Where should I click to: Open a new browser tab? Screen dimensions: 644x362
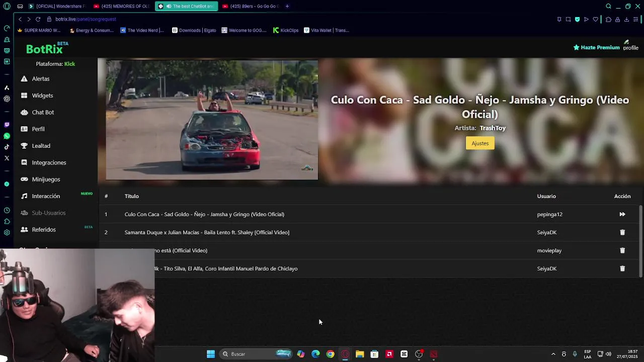tap(287, 6)
